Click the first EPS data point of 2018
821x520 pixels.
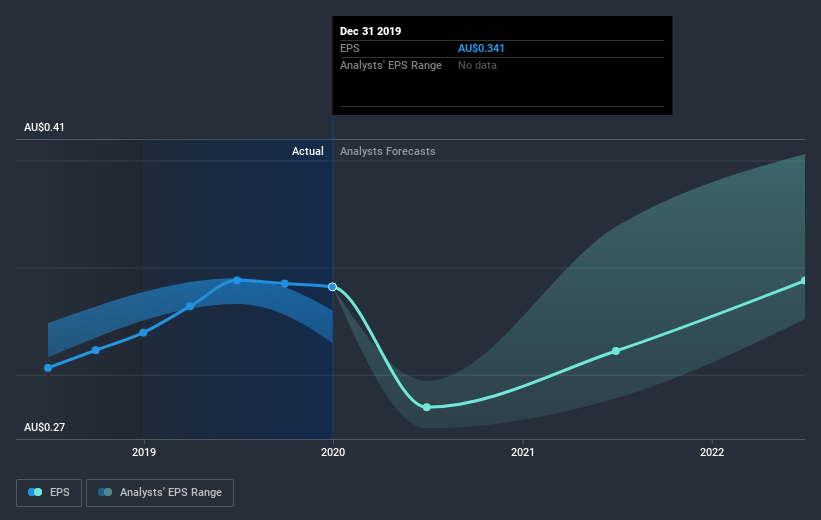48,368
